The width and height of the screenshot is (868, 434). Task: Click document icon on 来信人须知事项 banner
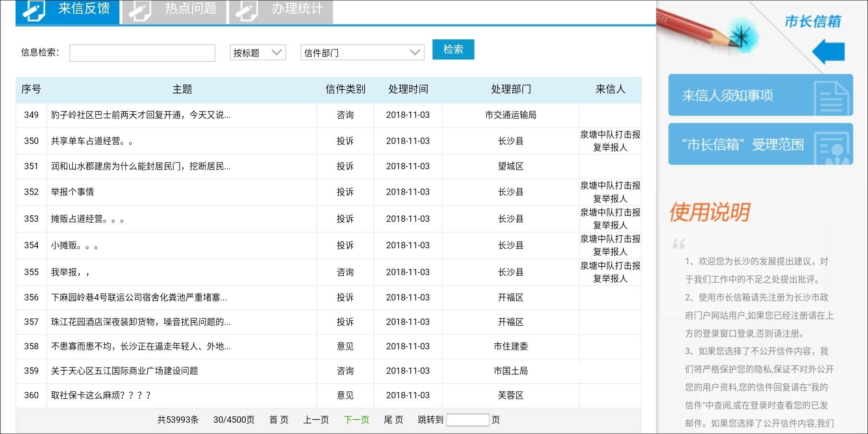click(831, 98)
